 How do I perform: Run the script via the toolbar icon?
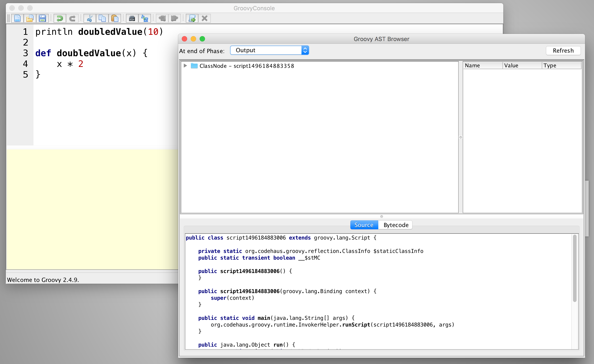pyautogui.click(x=192, y=18)
